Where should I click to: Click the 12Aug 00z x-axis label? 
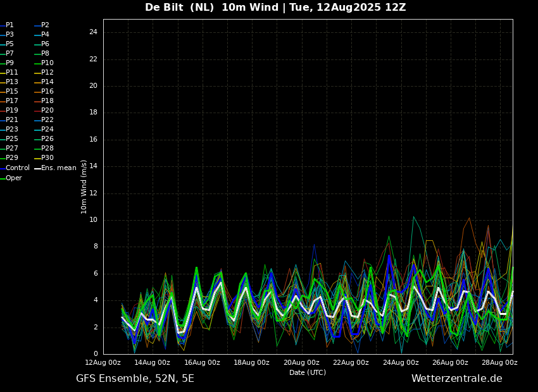coord(103,363)
